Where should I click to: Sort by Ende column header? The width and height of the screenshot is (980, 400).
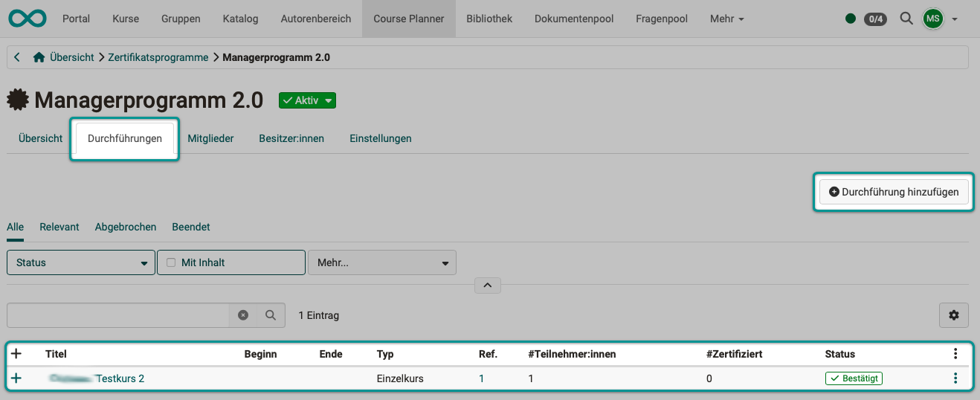[x=330, y=354]
